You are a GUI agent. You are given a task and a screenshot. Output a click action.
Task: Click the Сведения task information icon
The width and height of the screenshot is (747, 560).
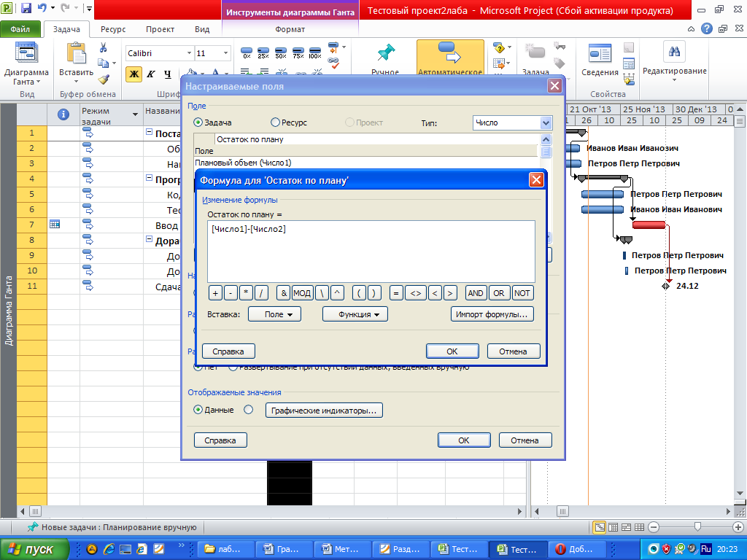tap(600, 53)
